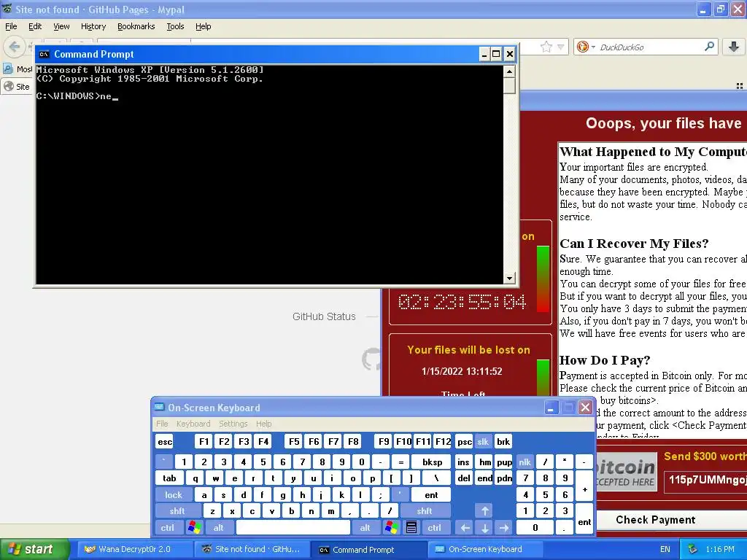Open the Tools menu in Mypal

175,26
